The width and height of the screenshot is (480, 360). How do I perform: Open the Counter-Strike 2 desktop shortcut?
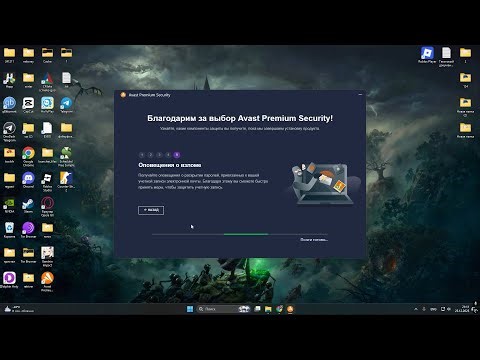[x=66, y=181]
